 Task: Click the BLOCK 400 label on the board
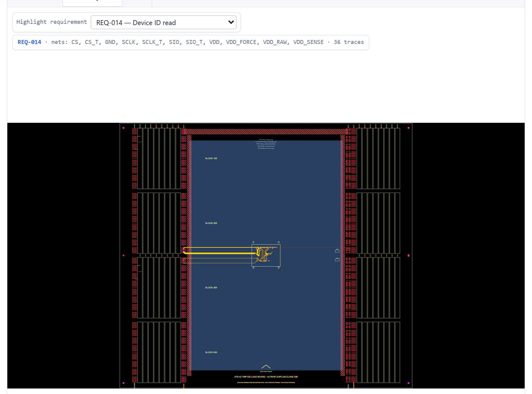(x=211, y=352)
